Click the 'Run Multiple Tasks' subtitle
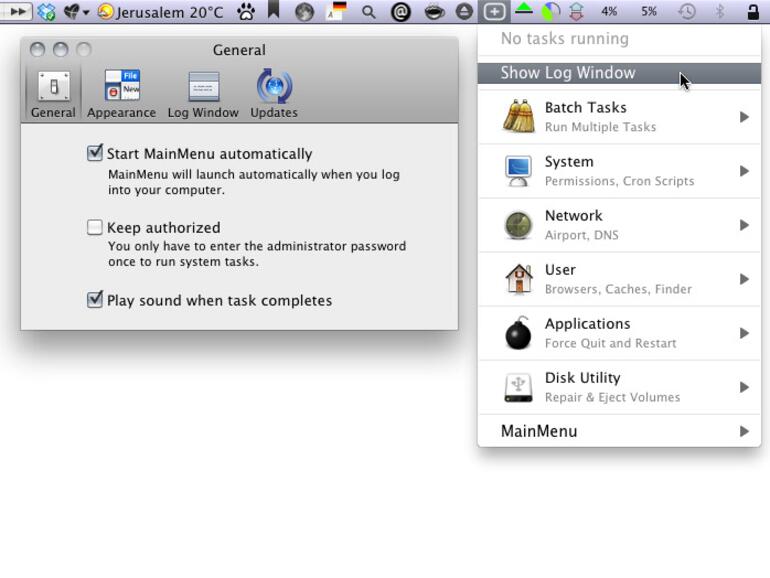Viewport: 770px width, 578px height. [600, 127]
